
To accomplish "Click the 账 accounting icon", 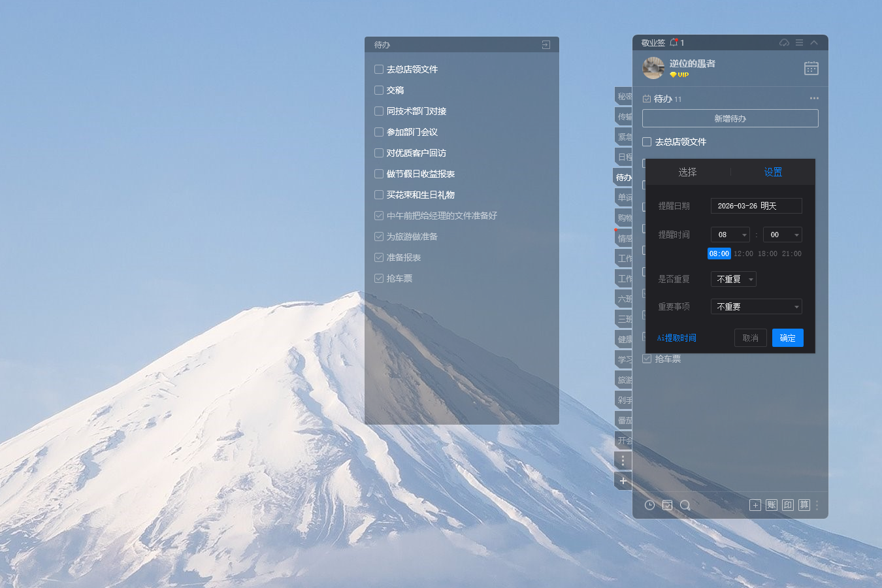I will [772, 505].
